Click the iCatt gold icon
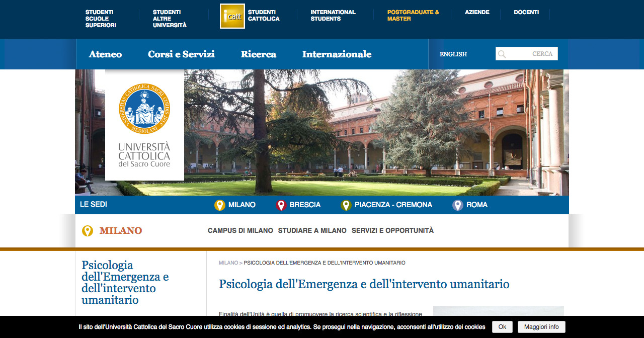 pos(232,16)
